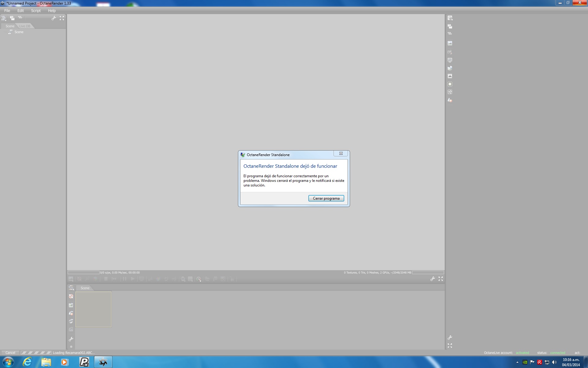Viewport: 588px width, 368px height.
Task: Toggle mesh node visibility eye icon
Action: [71, 313]
